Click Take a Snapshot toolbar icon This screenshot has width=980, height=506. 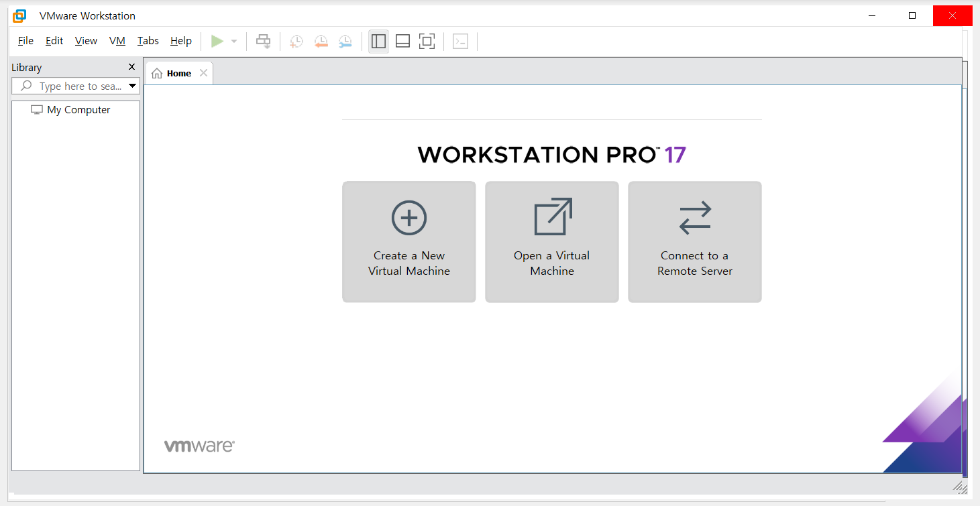(x=296, y=42)
